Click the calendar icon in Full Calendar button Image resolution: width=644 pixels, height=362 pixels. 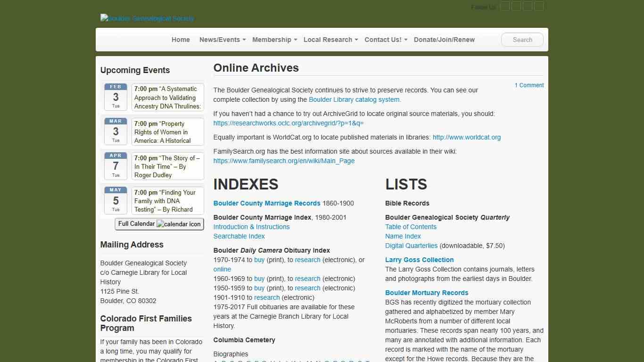pyautogui.click(x=179, y=224)
